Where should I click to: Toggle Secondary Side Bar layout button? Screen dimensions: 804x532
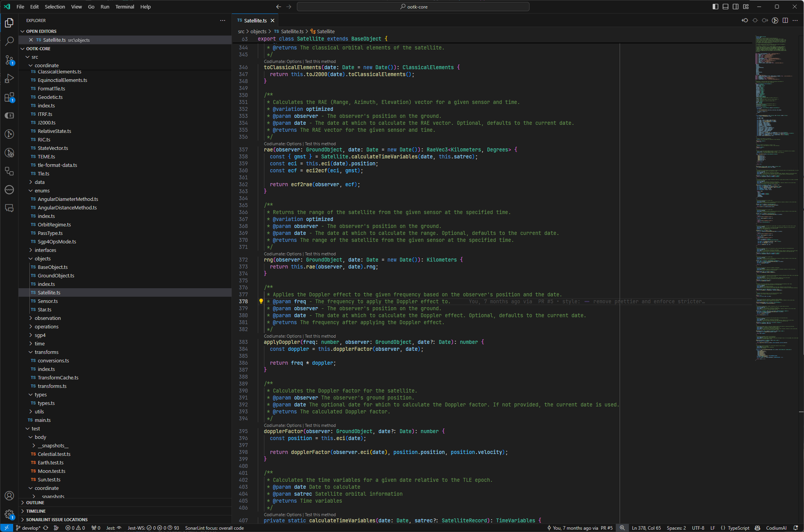(736, 7)
